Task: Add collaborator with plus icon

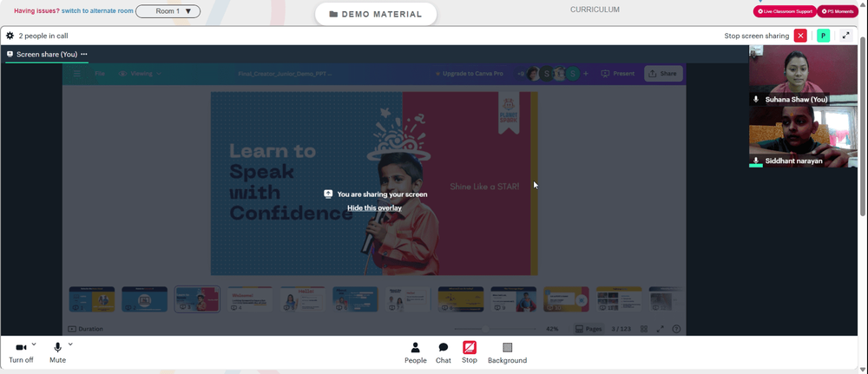Action: coord(586,74)
